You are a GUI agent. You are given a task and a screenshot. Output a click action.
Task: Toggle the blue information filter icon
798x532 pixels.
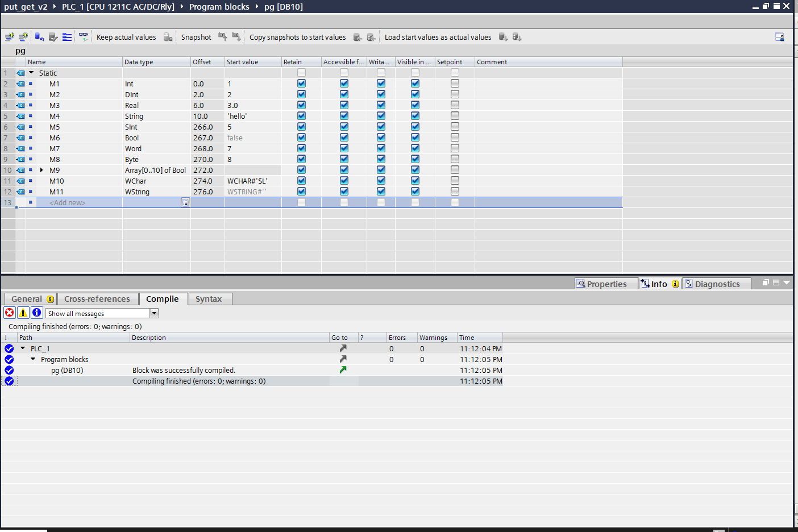coord(37,313)
